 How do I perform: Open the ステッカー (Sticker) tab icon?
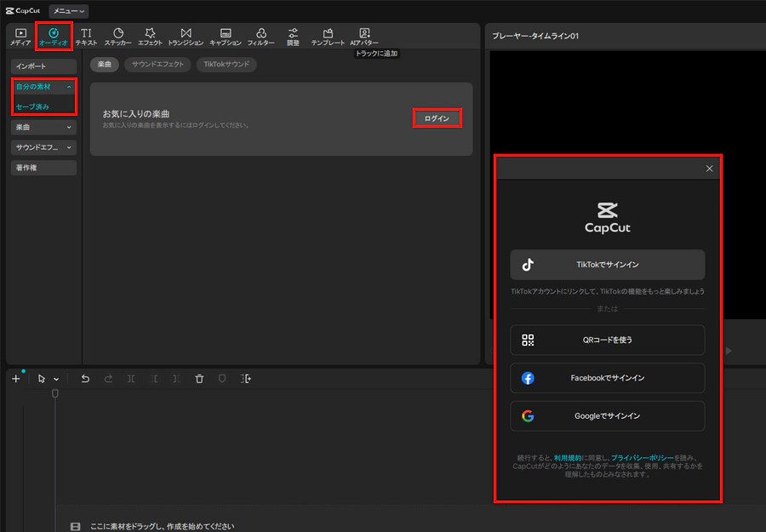pos(117,37)
